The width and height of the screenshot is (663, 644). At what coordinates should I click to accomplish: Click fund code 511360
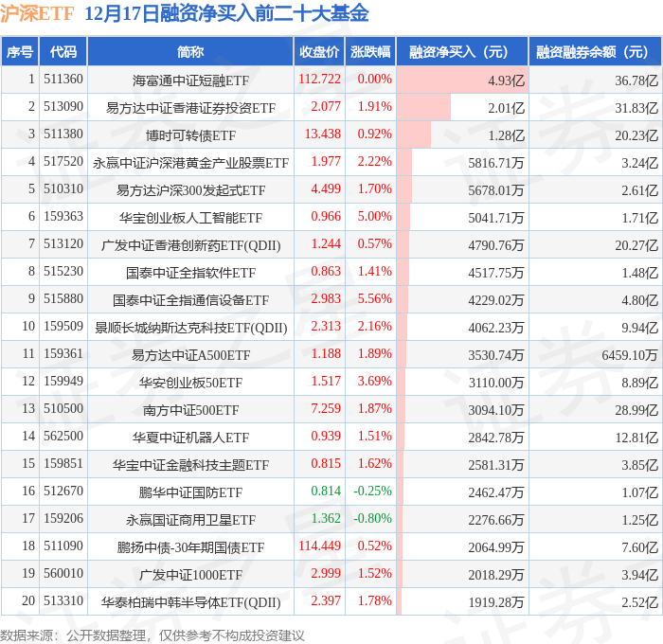click(x=63, y=79)
